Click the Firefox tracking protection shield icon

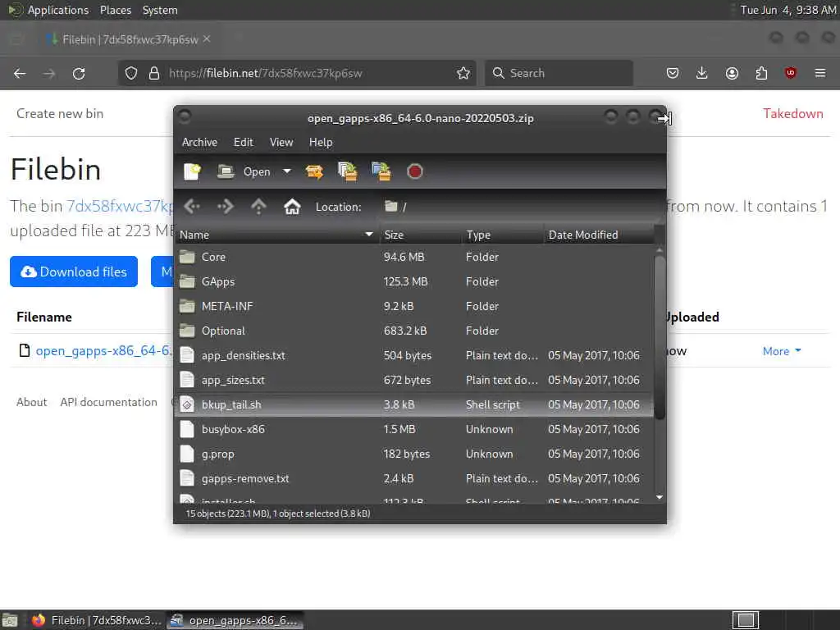tap(131, 73)
